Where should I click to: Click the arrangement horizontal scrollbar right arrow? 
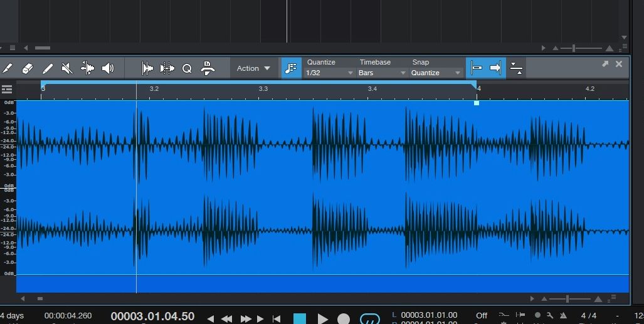click(x=544, y=48)
